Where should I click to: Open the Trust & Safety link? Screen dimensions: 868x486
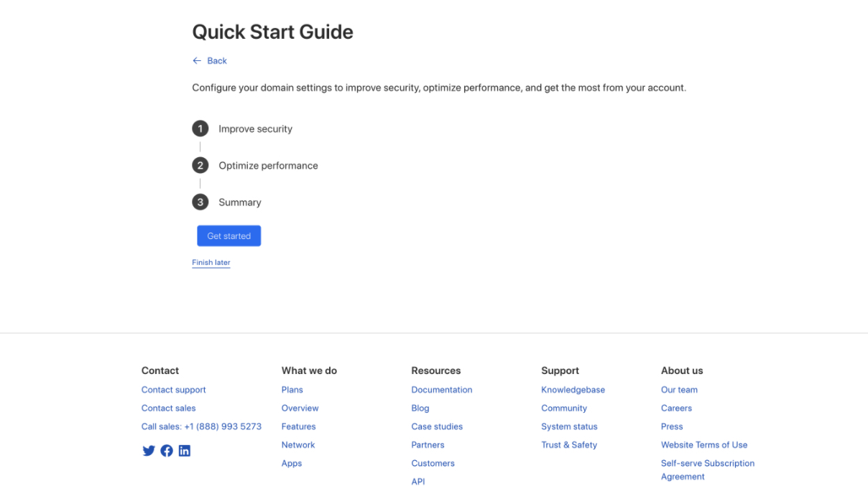(569, 445)
